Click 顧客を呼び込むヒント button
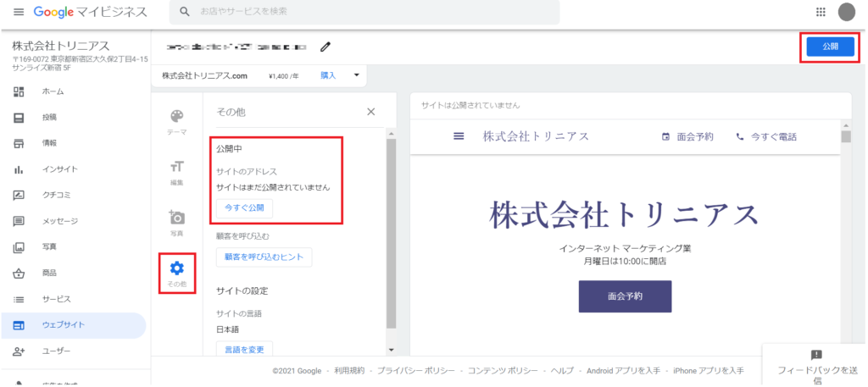This screenshot has height=387, width=868. click(x=264, y=257)
